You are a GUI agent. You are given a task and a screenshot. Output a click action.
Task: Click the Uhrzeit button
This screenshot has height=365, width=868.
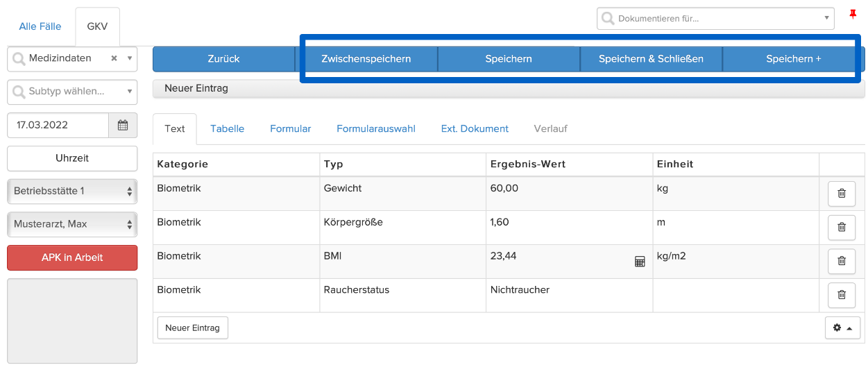(x=72, y=158)
